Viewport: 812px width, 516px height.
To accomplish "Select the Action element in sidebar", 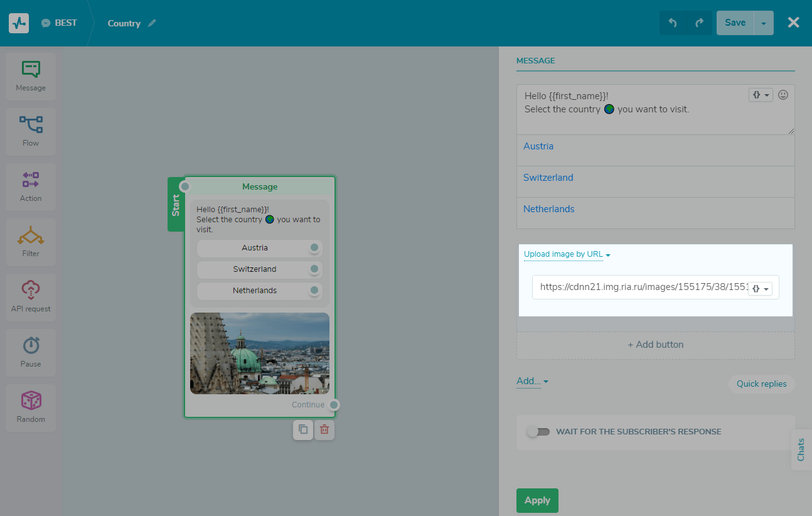I will [31, 186].
